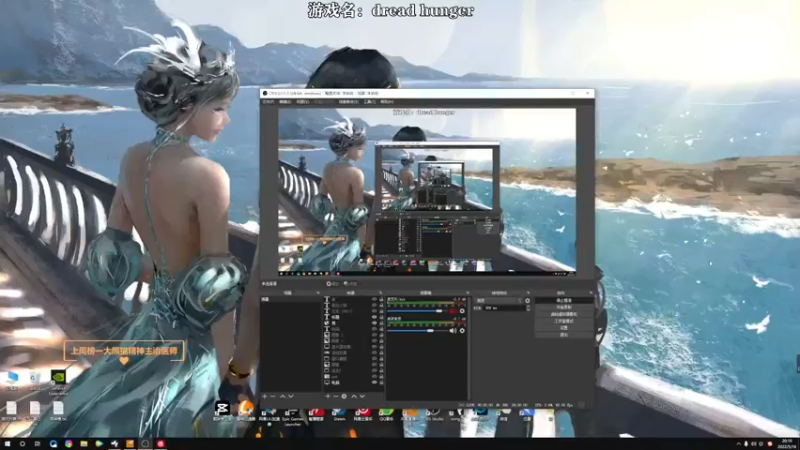Open Mic/Aux channel gear settings

tap(462, 311)
